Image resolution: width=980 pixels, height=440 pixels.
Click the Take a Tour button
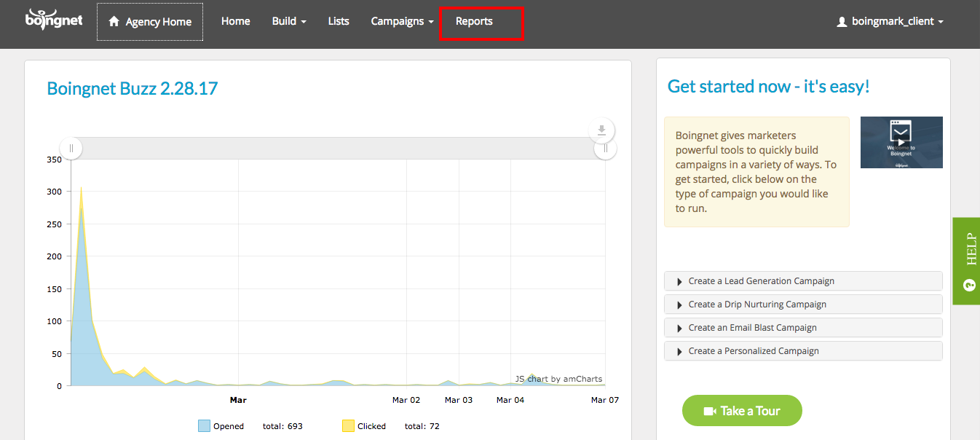point(742,411)
